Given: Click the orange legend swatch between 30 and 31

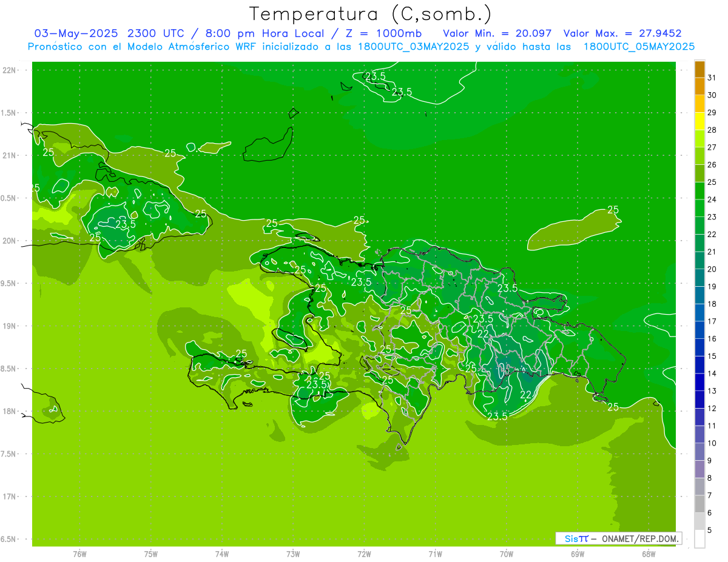Looking at the screenshot, I should click(x=699, y=87).
